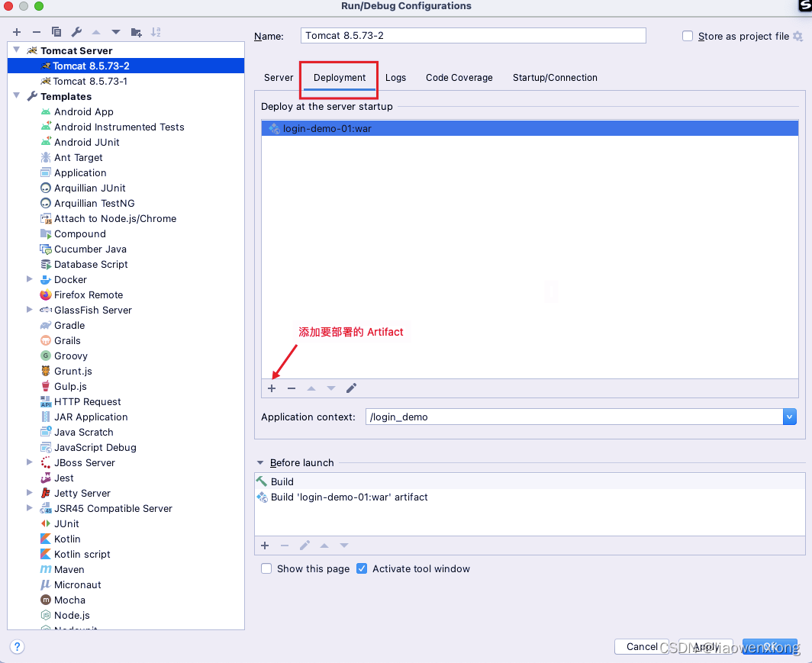Sort configurations alphabetically
The image size is (812, 663).
click(156, 32)
